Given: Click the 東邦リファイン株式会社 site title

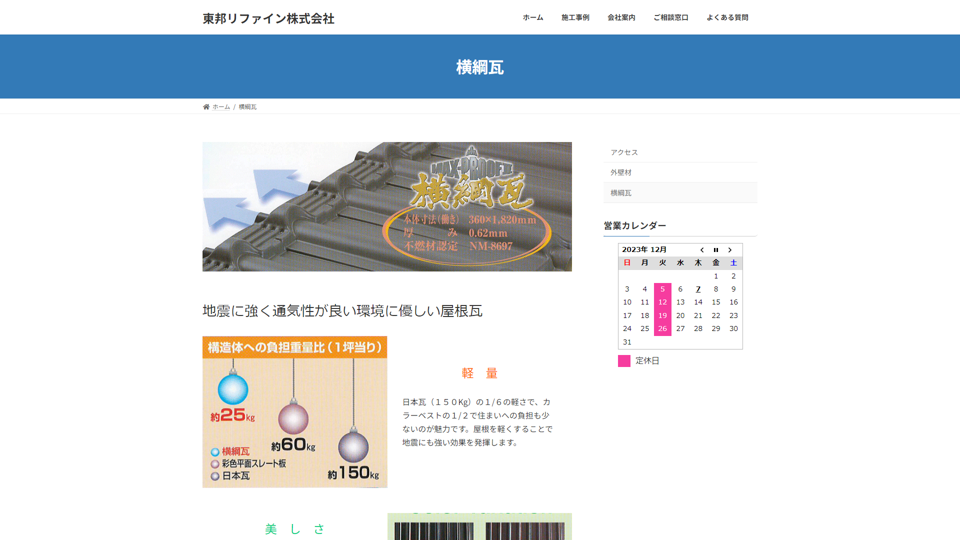Looking at the screenshot, I should pyautogui.click(x=268, y=18).
